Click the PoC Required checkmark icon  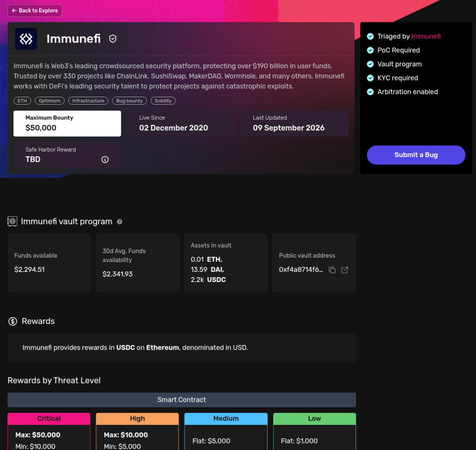(x=370, y=50)
